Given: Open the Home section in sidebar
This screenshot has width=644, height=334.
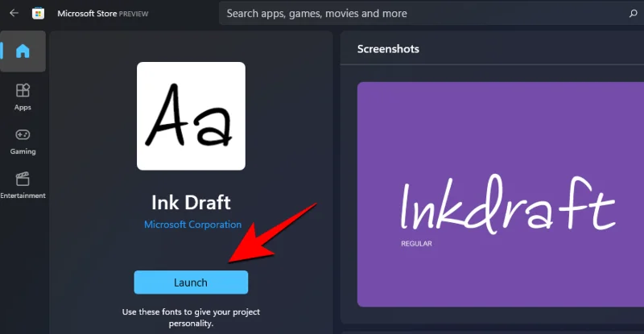Looking at the screenshot, I should click(23, 52).
